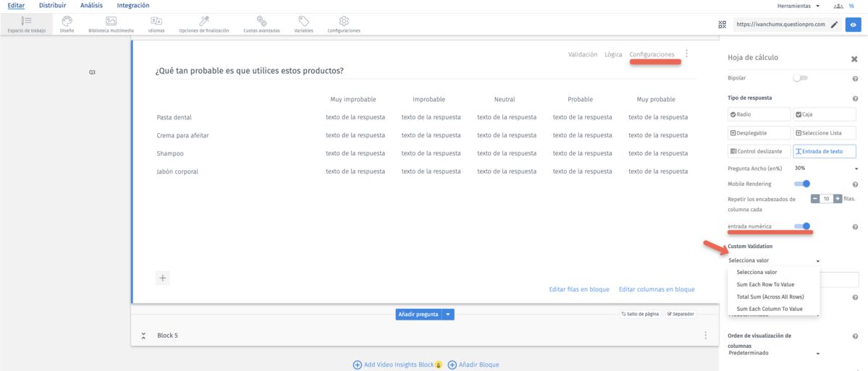The height and width of the screenshot is (371, 868).
Task: Open the Añadir pregunta arrow dropdown
Action: pyautogui.click(x=448, y=314)
